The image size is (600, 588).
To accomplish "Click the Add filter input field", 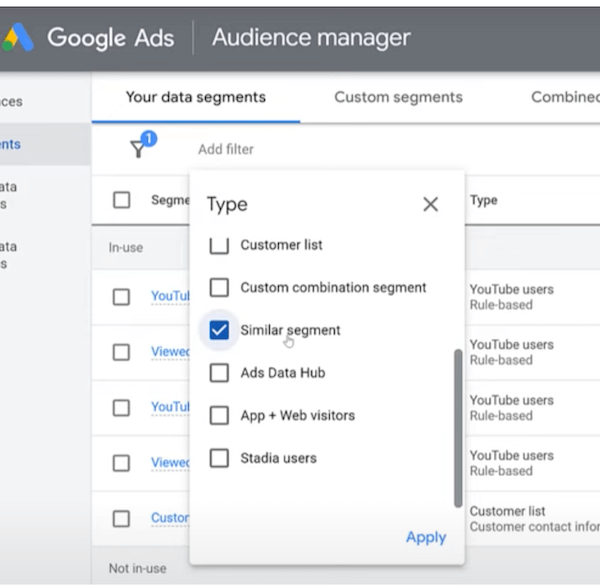I will (226, 149).
